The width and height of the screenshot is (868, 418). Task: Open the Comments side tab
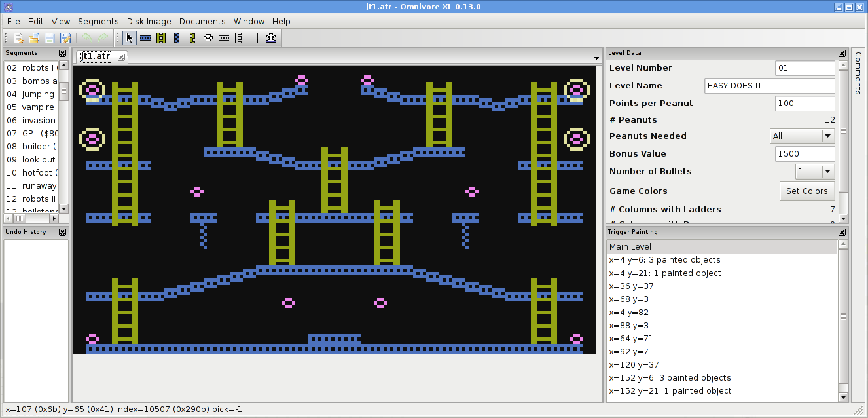coord(858,74)
